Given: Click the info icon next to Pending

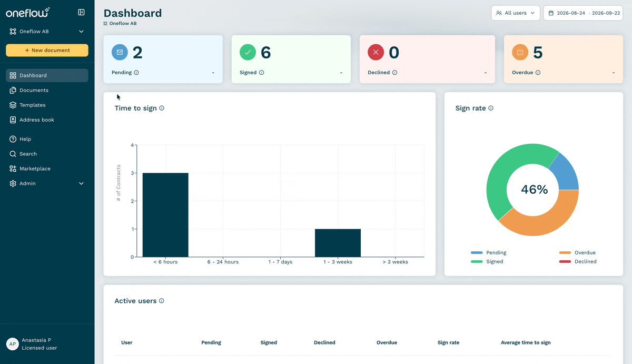Looking at the screenshot, I should tap(136, 73).
